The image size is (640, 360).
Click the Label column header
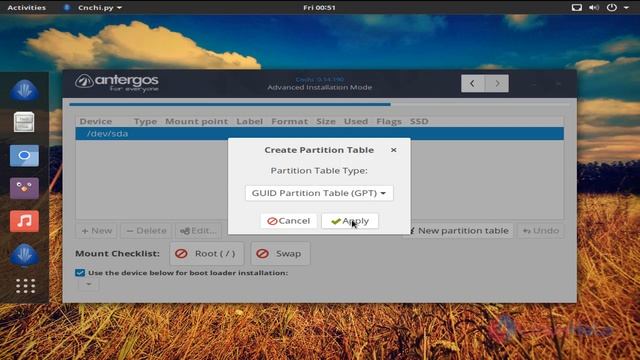(x=249, y=121)
